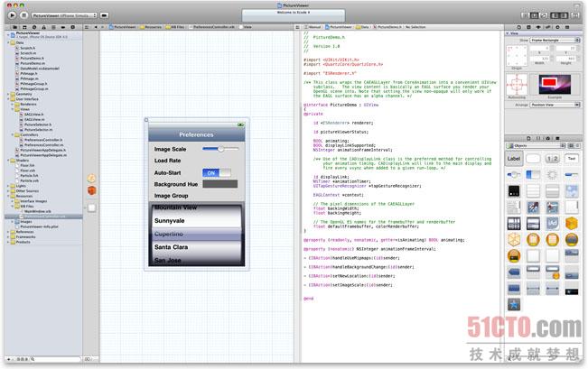
Task: Select Cupertino row in the picker
Action: click(197, 234)
